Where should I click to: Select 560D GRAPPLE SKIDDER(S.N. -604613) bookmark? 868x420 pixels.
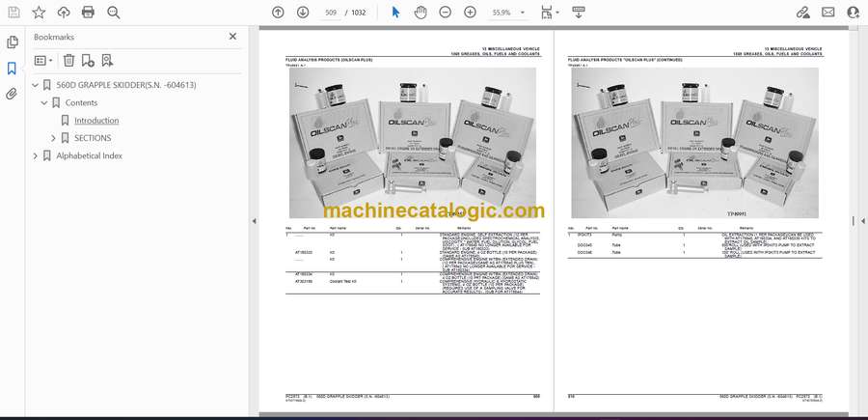(126, 85)
